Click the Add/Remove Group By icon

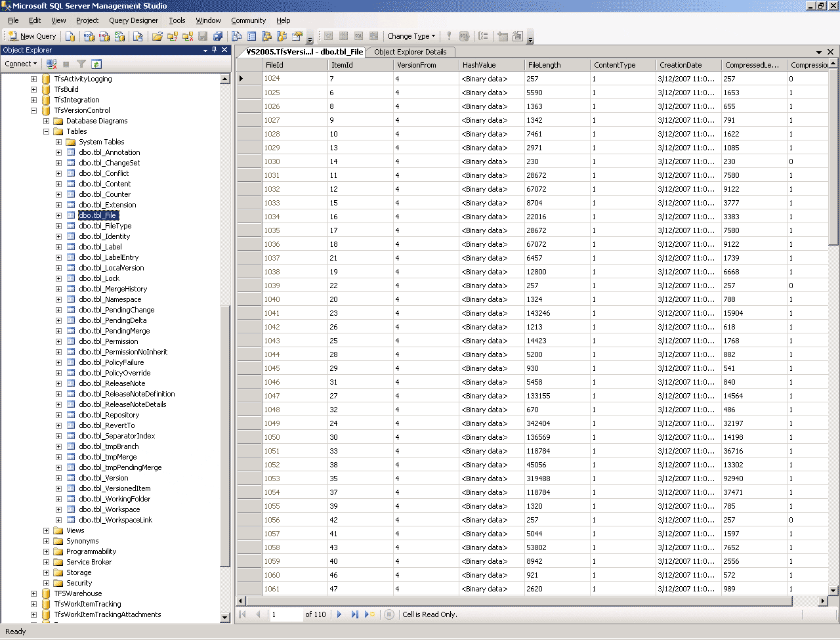484,36
